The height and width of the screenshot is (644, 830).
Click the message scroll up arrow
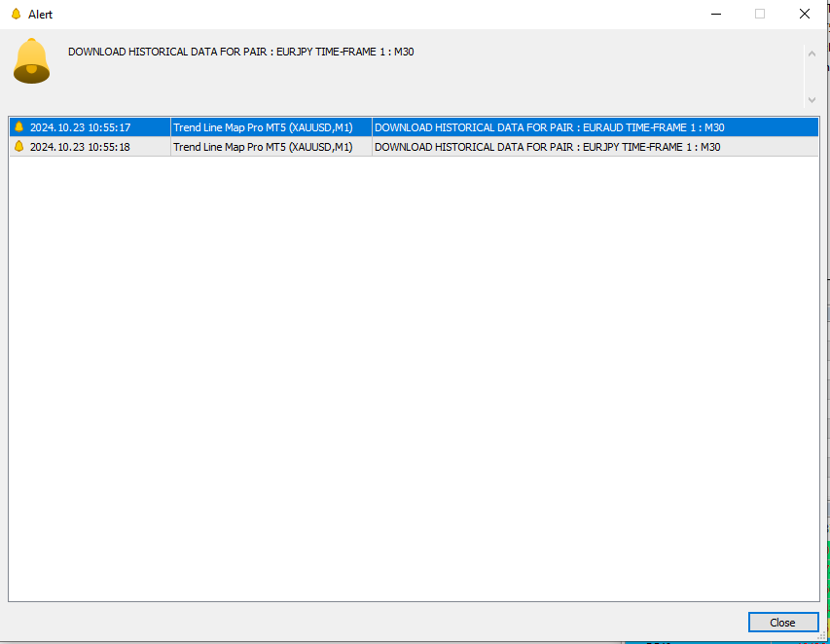[x=812, y=54]
